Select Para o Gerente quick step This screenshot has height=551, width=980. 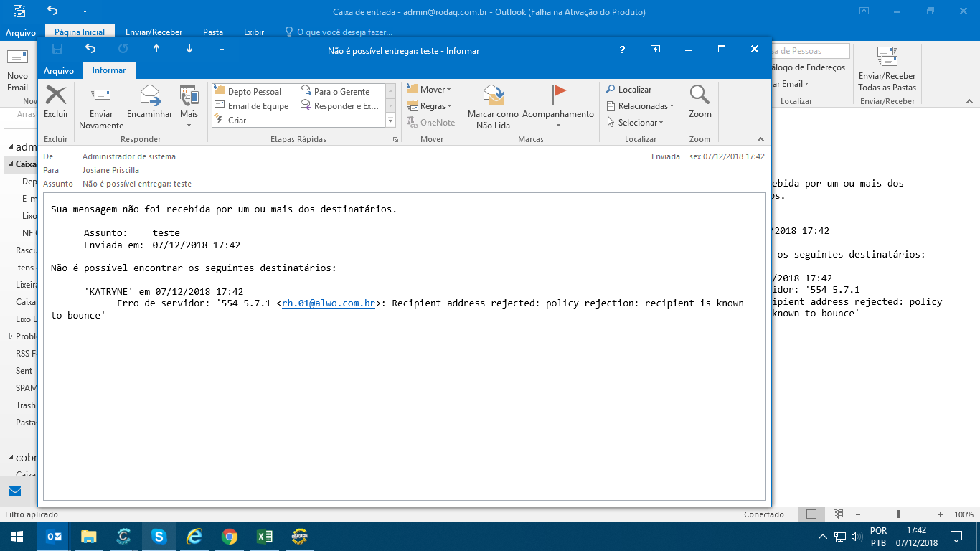[341, 91]
